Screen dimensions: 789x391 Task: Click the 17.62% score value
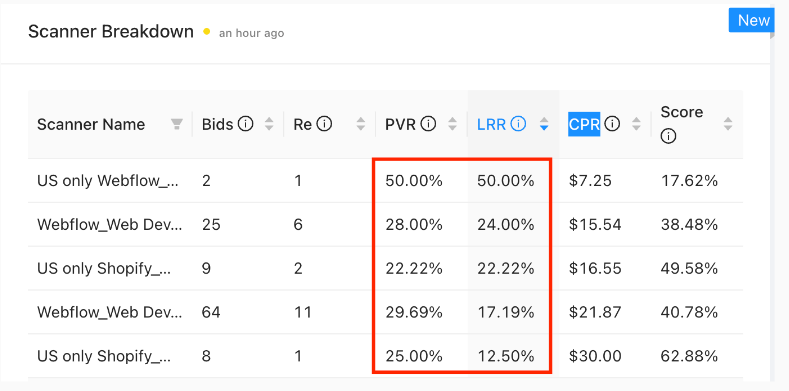689,181
